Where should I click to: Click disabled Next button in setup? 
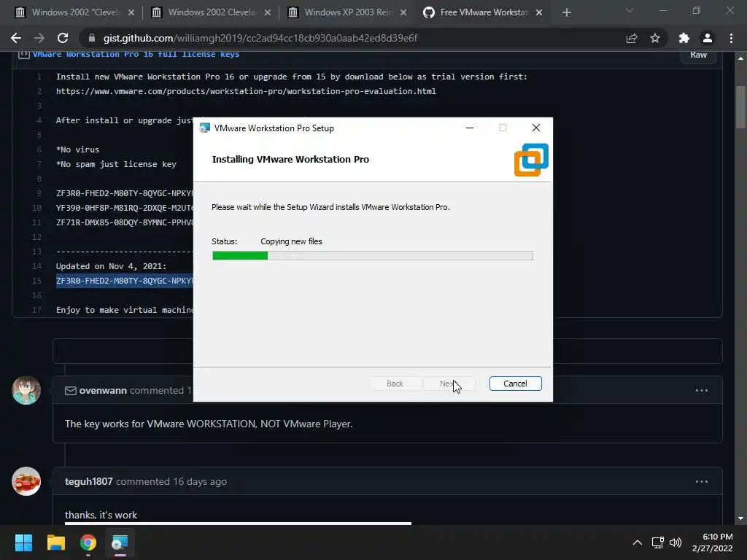click(x=449, y=384)
